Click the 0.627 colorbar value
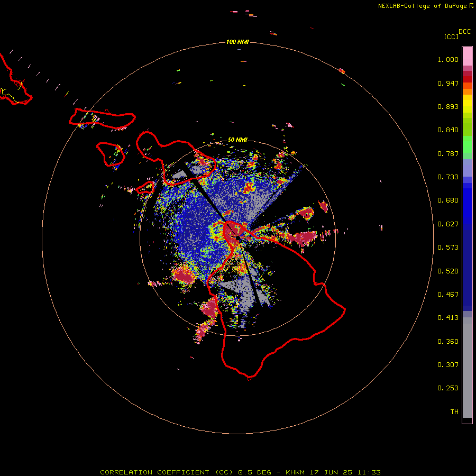This screenshot has width=476, height=476. (x=448, y=224)
